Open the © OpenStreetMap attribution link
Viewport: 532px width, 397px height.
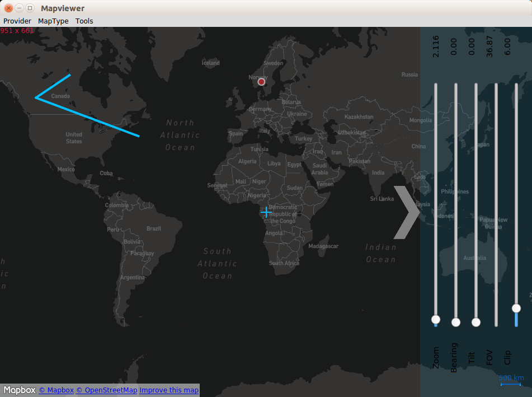click(x=107, y=390)
